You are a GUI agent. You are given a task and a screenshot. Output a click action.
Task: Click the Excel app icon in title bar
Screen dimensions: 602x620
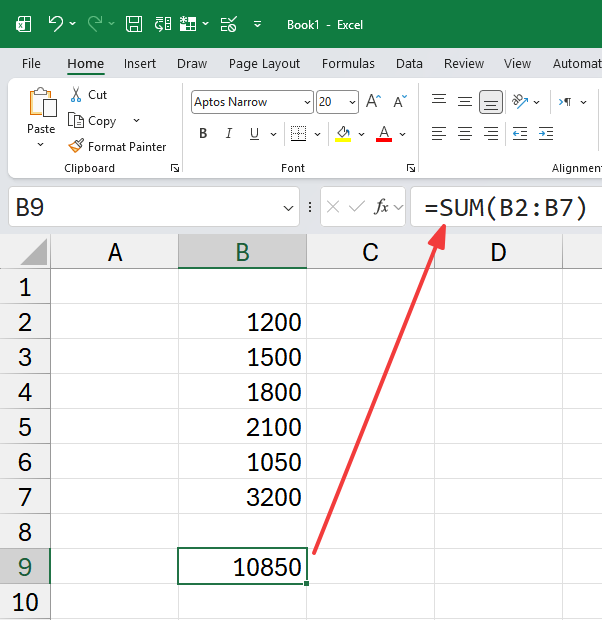[24, 24]
